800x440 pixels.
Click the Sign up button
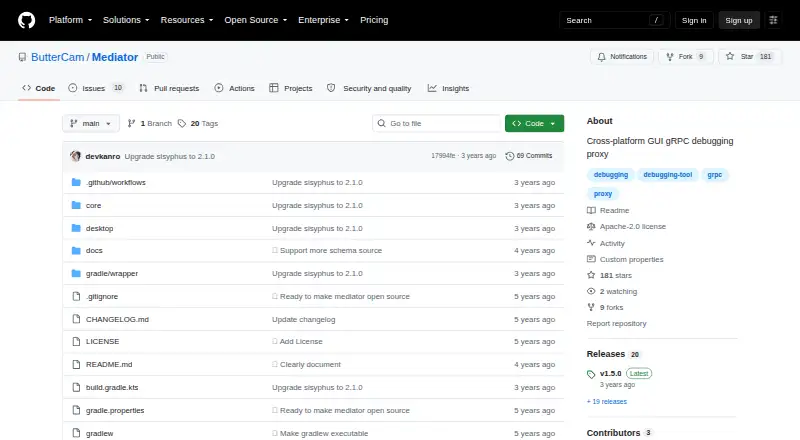pos(739,20)
